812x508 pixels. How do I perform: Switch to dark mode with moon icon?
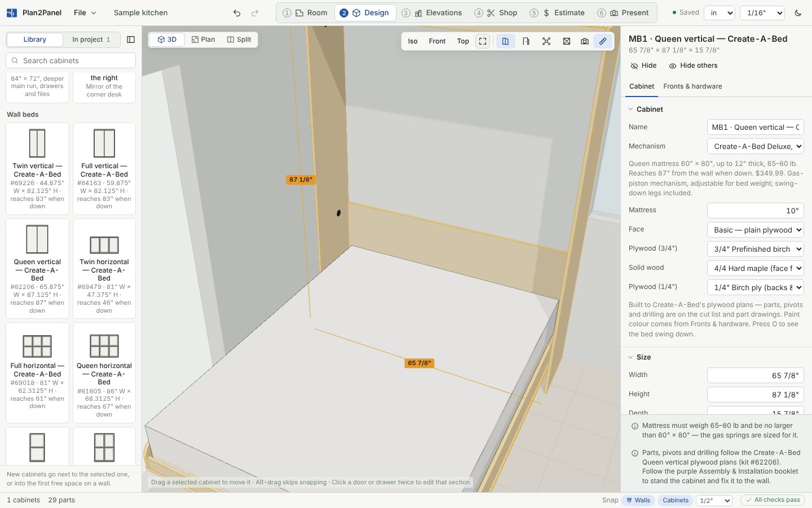798,13
